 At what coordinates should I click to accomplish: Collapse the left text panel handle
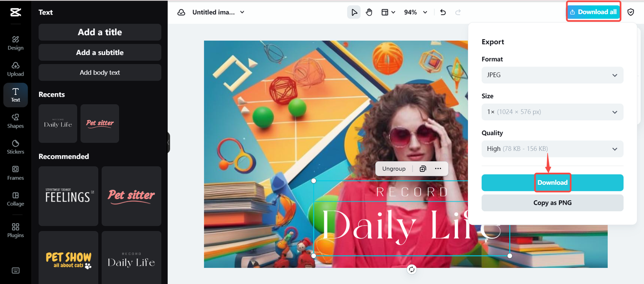click(x=169, y=143)
